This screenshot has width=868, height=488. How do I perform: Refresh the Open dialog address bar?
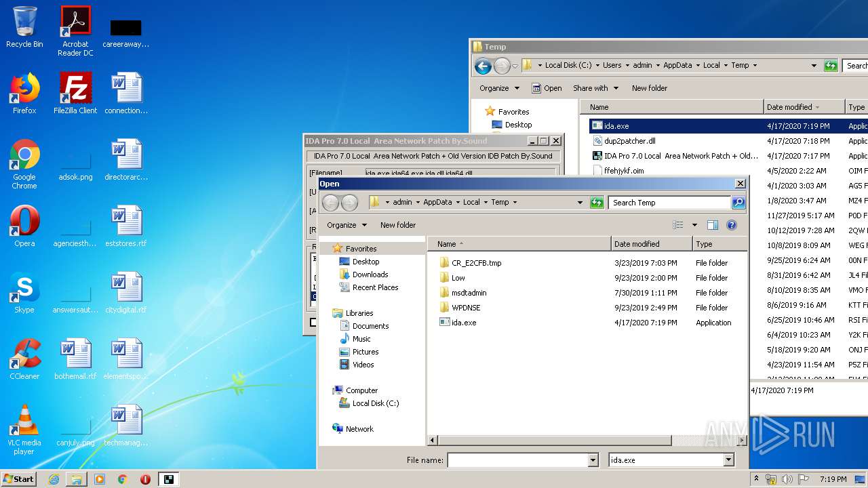point(597,203)
